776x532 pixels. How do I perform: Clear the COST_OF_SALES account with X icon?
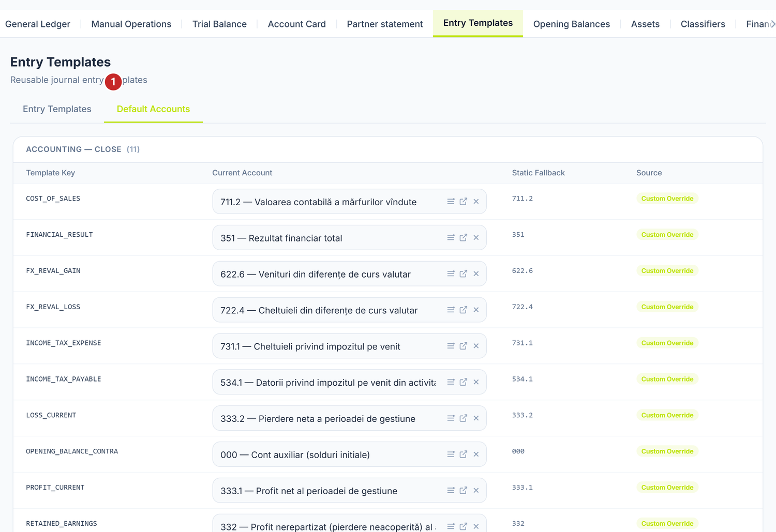pos(476,202)
